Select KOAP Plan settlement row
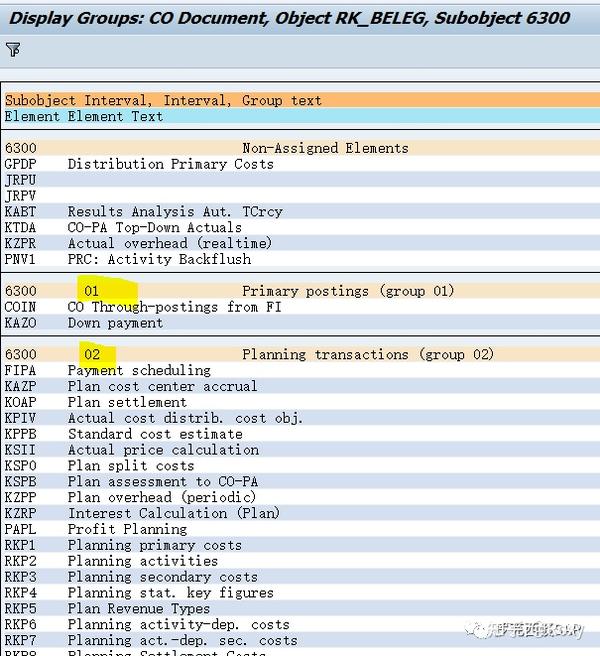Viewport: 600px width, 656px height. [301, 402]
